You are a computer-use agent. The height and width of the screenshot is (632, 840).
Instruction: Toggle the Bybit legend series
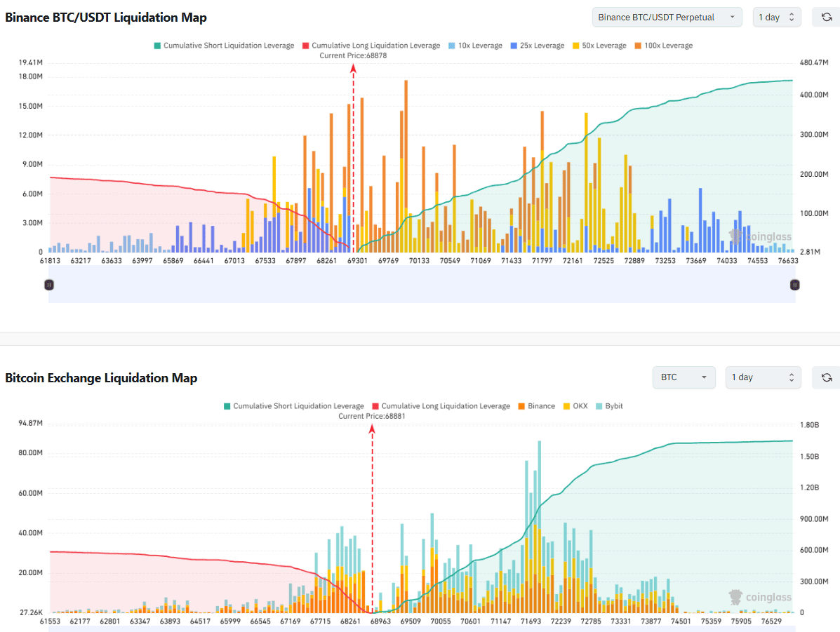(609, 406)
